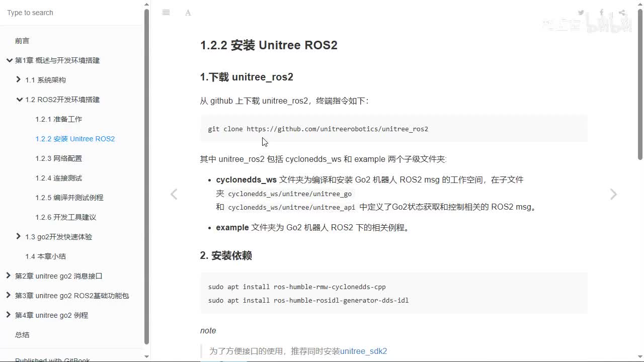644x362 pixels.
Task: Go to previous page arrow
Action: coord(174,194)
